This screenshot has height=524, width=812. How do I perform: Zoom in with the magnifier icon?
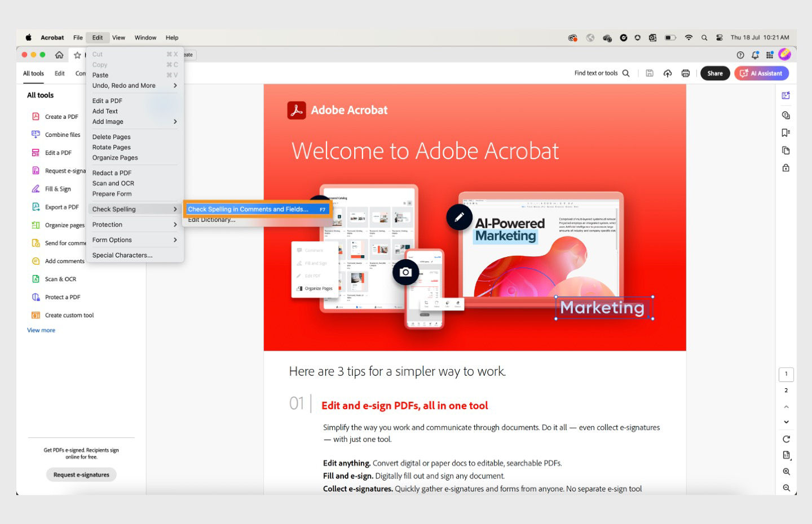click(786, 472)
